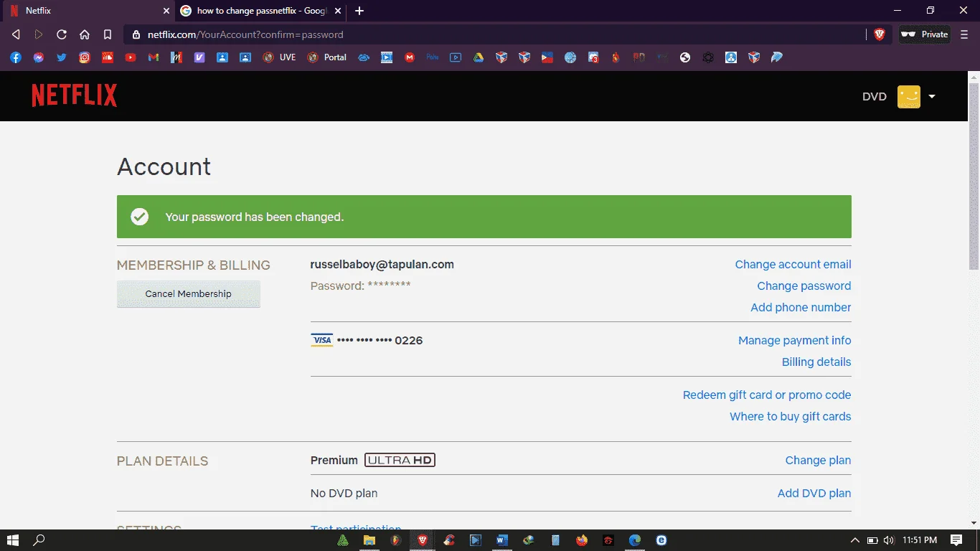The width and height of the screenshot is (980, 551).
Task: Open the Philippine flag bookmark
Action: click(547, 57)
